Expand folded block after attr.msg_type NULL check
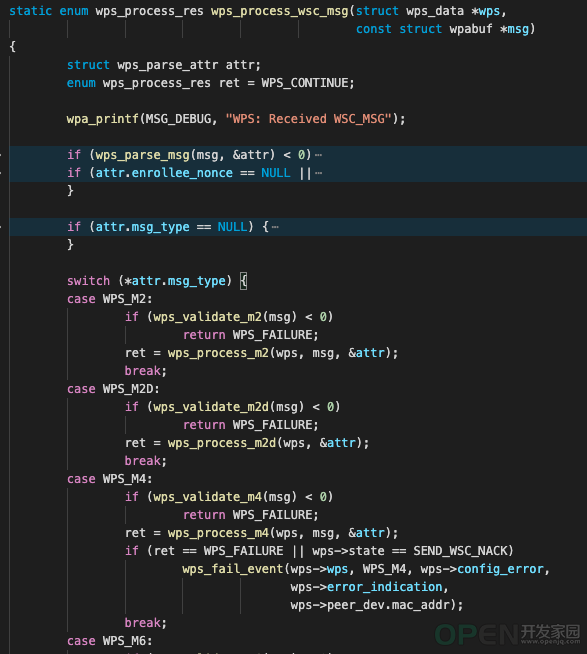 click(275, 227)
